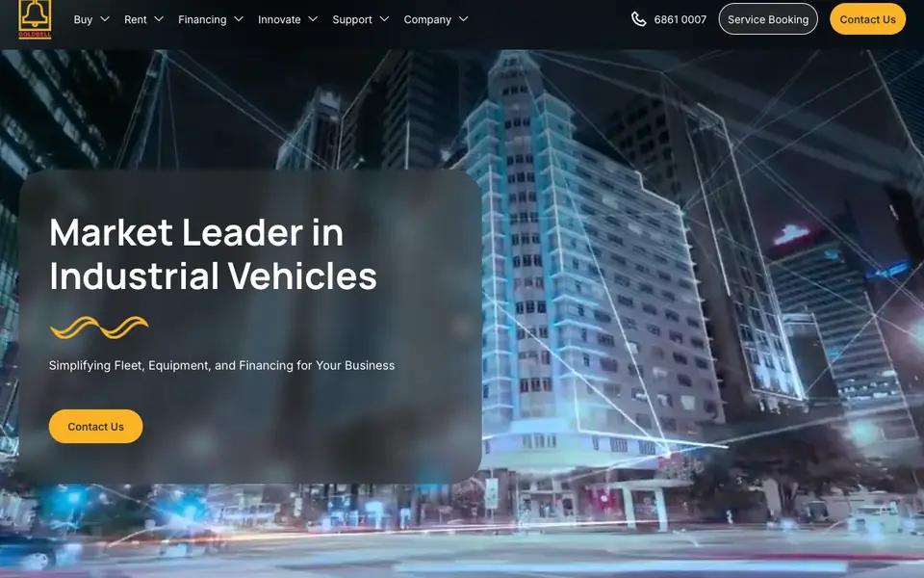Expand the chevron beside Financing
Image resolution: width=924 pixels, height=578 pixels.
tap(239, 19)
